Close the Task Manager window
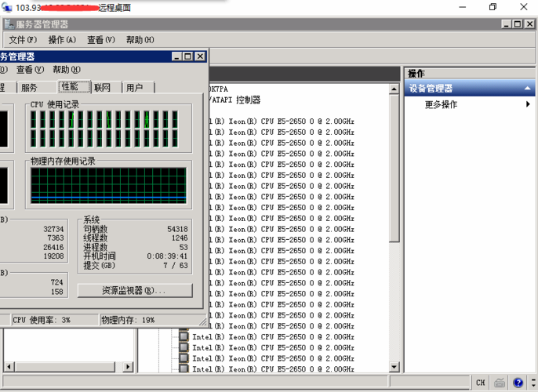538x392 pixels. [200, 56]
